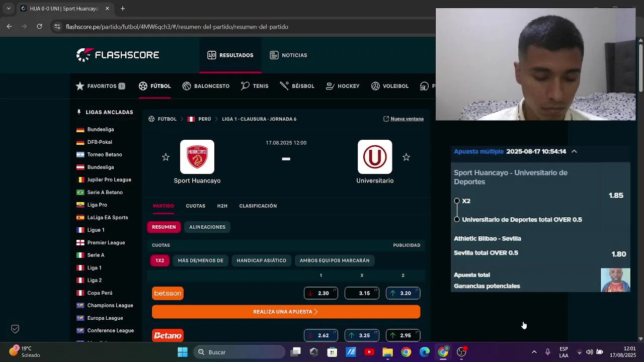The image size is (644, 362).
Task: Select the Hockey sport tab
Action: coord(343,86)
